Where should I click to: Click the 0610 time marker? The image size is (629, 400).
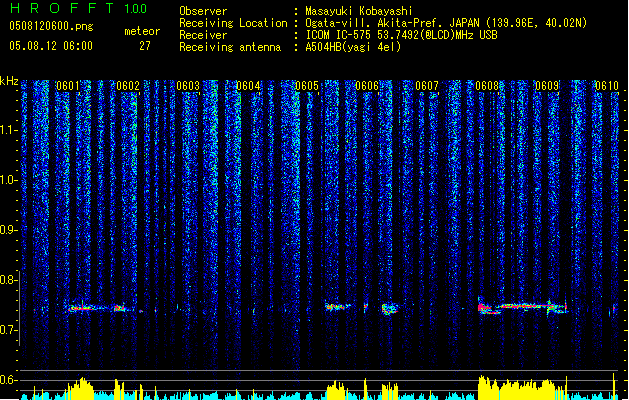pyautogui.click(x=607, y=86)
